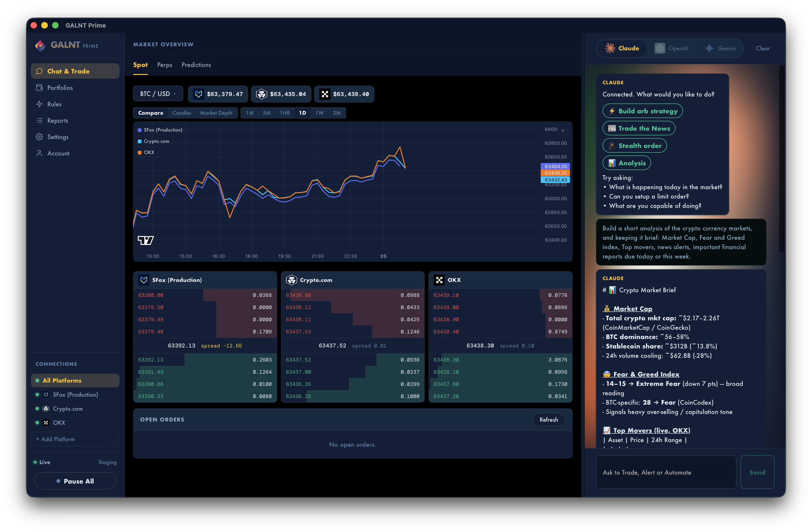812x532 pixels.
Task: Click the OKX orange legend swatch
Action: pos(140,152)
